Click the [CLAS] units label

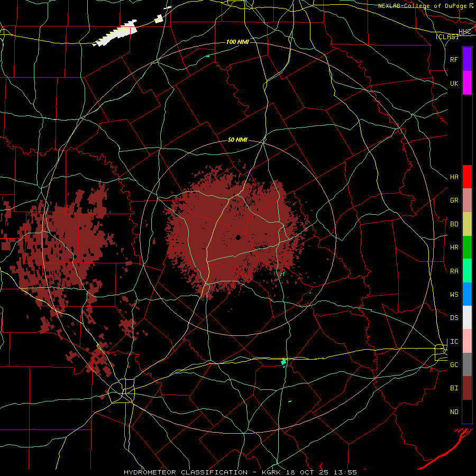(x=447, y=36)
